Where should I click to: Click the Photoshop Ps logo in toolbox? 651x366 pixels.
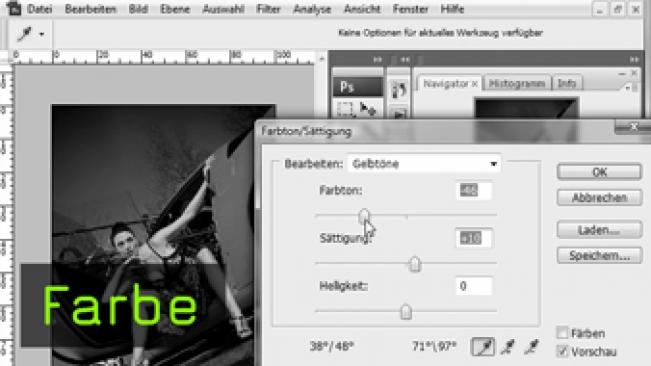[357, 87]
